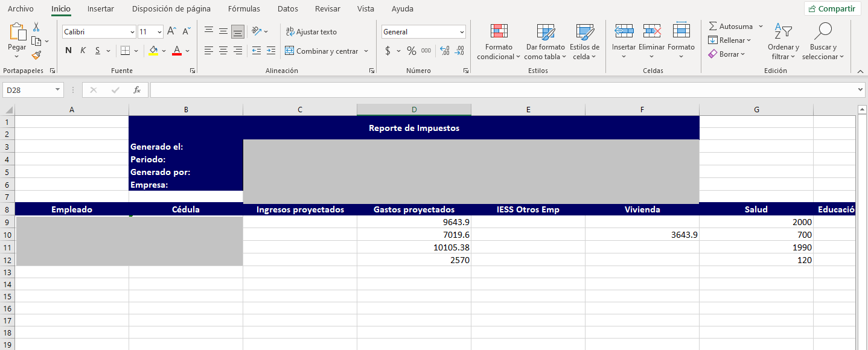This screenshot has width=868, height=350.
Task: Click the text orientation icon
Action: click(x=257, y=31)
